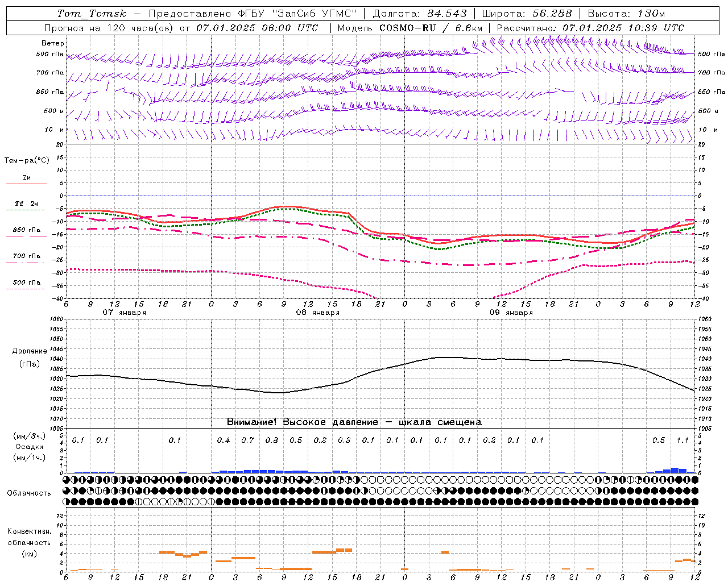Click the forecast start 07.01.2025 06:00 UTC
Screen dimensions: 728x582
click(x=257, y=28)
